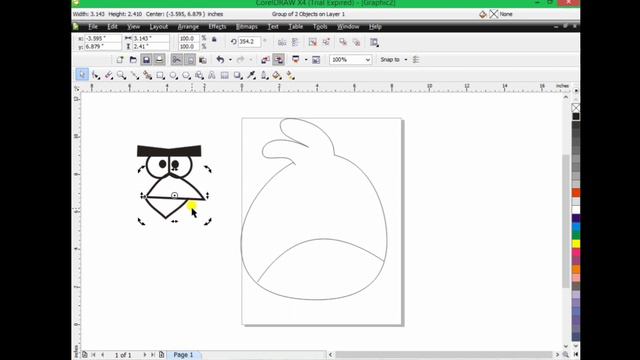The width and height of the screenshot is (640, 360).
Task: Select the Polygon tool
Action: pyautogui.click(x=186, y=75)
